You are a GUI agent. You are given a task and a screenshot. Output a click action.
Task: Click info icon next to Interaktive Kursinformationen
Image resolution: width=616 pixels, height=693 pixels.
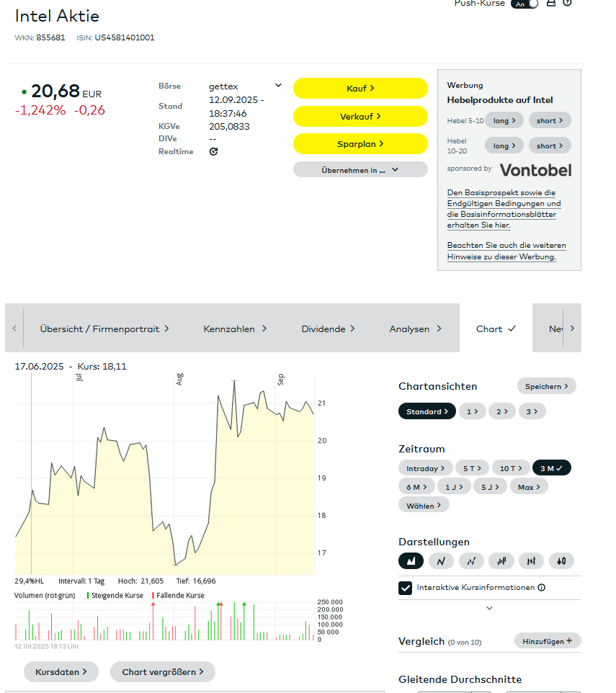pos(541,588)
